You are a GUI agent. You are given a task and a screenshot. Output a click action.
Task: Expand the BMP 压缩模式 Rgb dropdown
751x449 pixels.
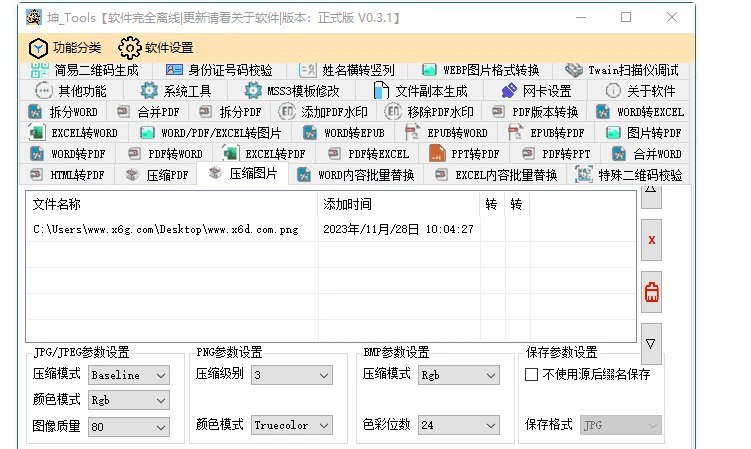pos(458,375)
